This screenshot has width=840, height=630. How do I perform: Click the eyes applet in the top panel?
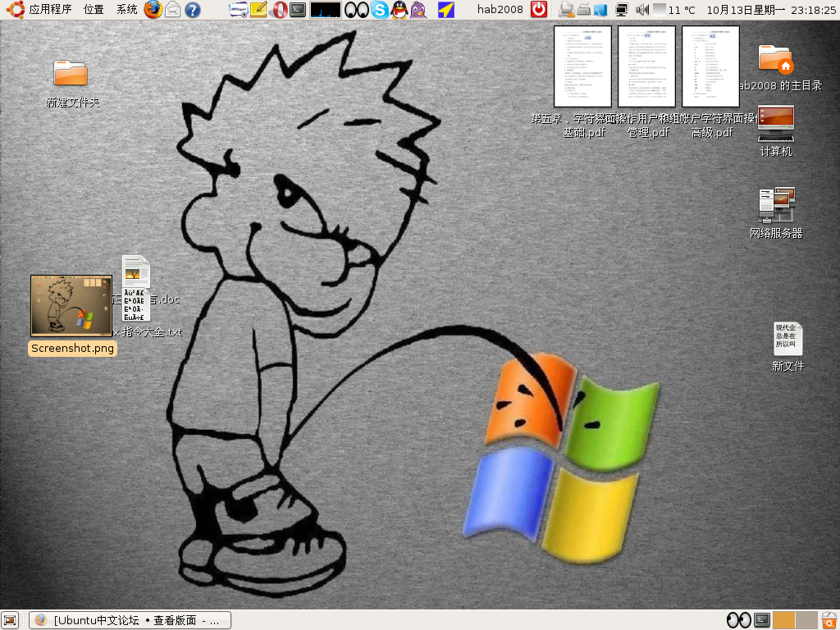click(356, 10)
